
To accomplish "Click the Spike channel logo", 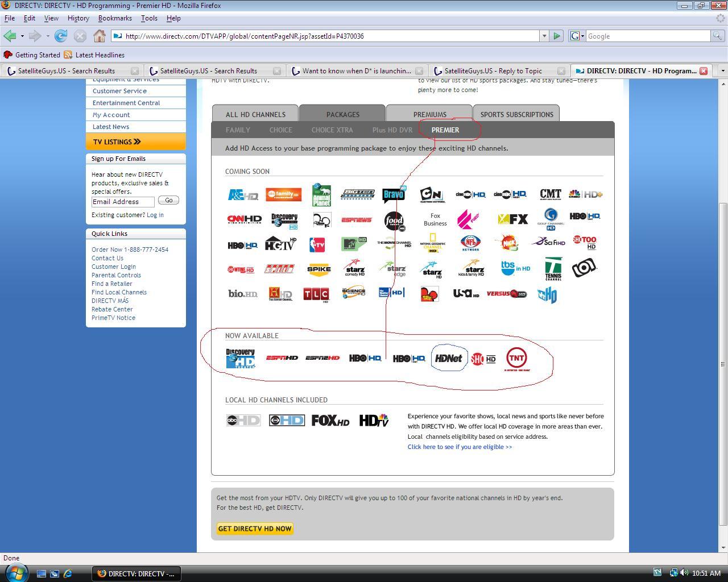I will tap(319, 269).
